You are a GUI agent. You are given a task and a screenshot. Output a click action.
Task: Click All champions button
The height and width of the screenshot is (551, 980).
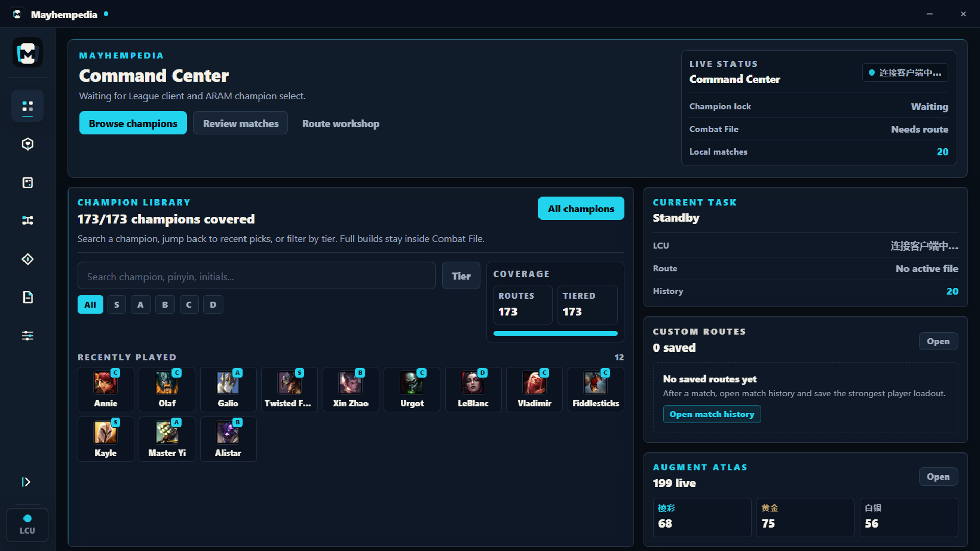tap(581, 209)
